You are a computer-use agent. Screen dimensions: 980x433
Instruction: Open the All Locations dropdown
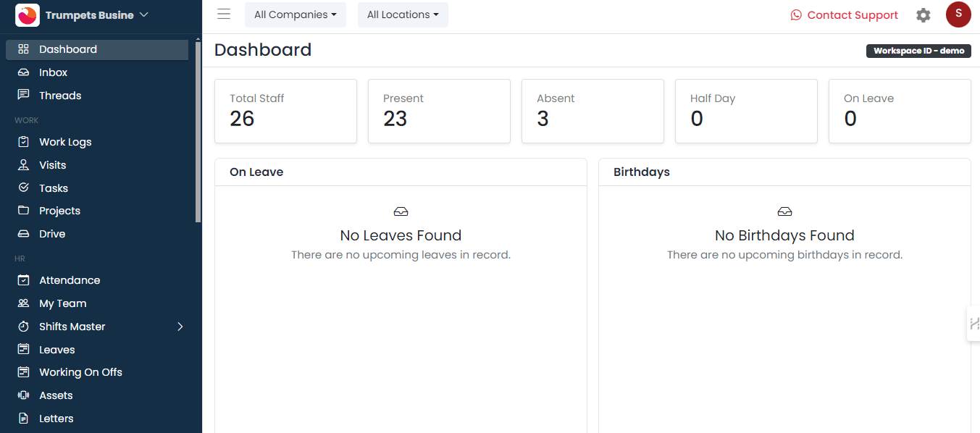pos(402,14)
